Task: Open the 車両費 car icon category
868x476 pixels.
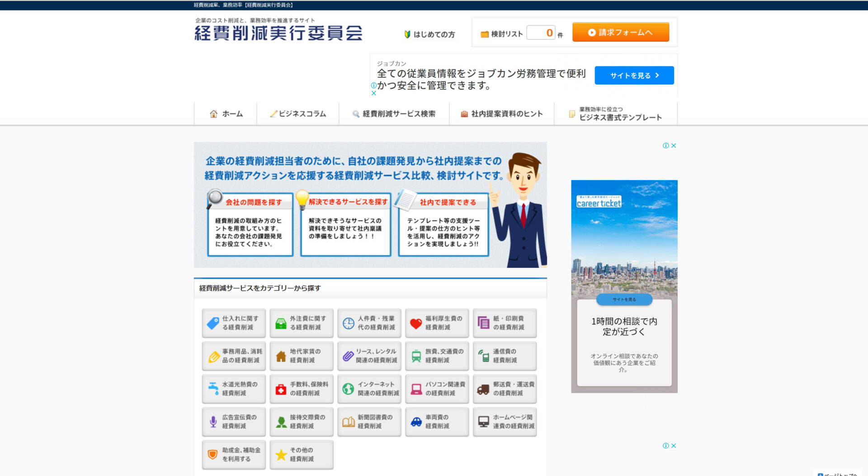Action: (415, 422)
